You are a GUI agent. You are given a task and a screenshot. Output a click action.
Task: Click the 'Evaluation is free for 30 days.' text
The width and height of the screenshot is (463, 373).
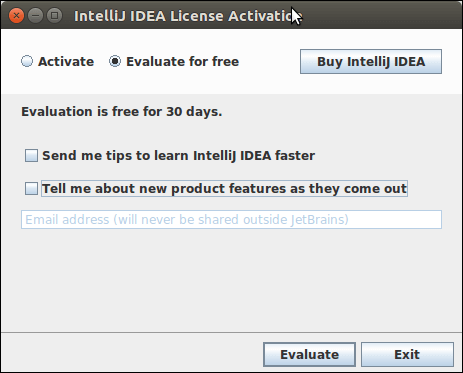click(x=122, y=112)
